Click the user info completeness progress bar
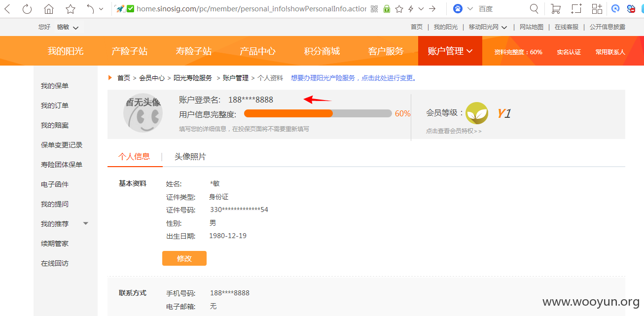The height and width of the screenshot is (316, 644). point(318,113)
